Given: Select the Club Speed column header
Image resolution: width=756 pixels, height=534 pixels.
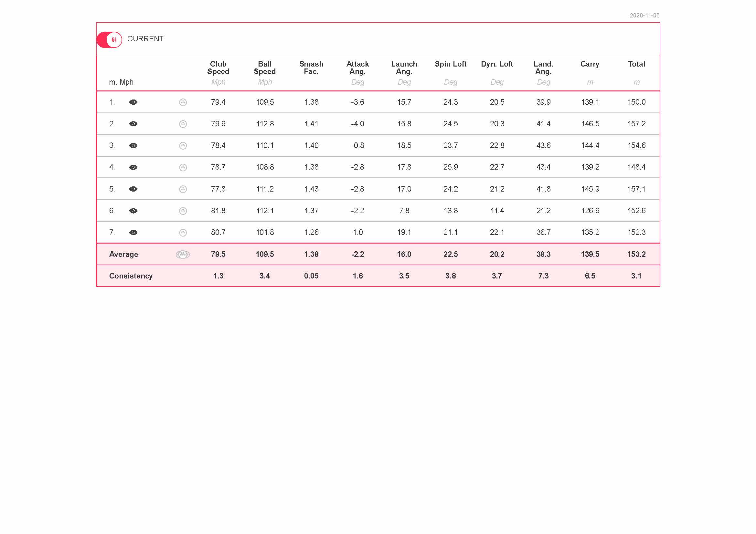Looking at the screenshot, I should 218,68.
